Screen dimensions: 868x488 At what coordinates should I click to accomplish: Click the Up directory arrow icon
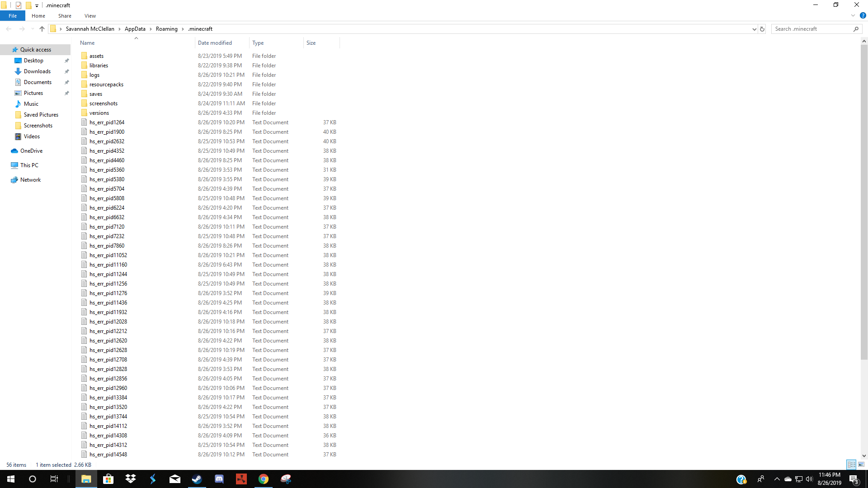tap(42, 29)
